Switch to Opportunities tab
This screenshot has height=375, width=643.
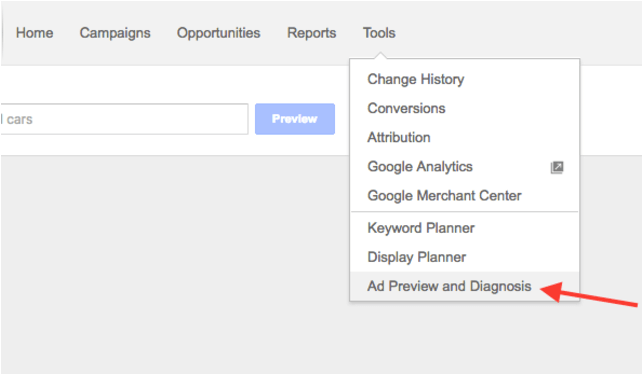(218, 33)
